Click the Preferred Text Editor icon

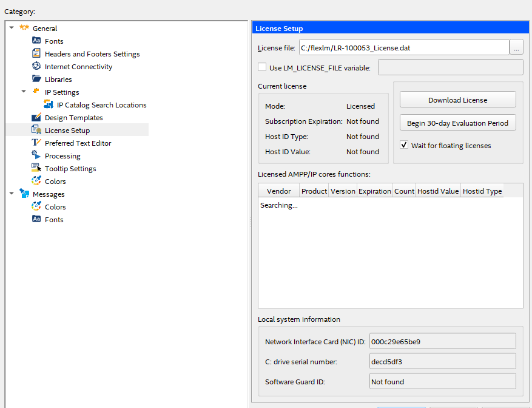point(36,143)
